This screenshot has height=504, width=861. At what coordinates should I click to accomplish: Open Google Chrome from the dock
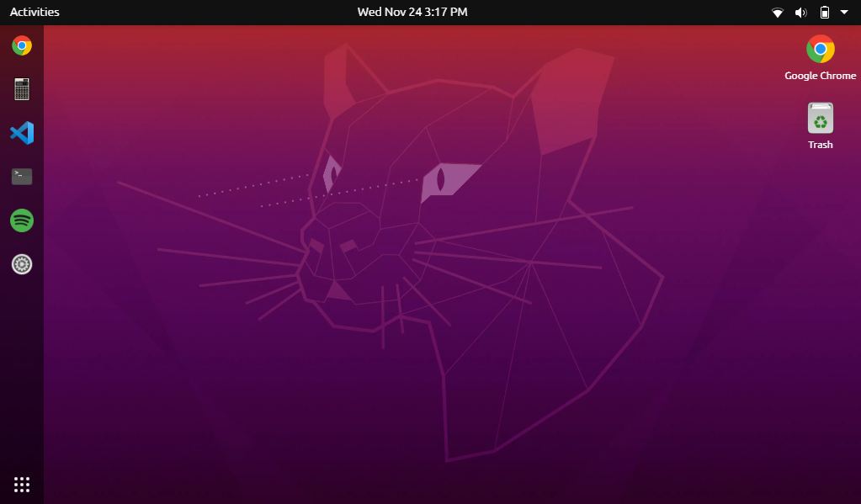pyautogui.click(x=22, y=45)
